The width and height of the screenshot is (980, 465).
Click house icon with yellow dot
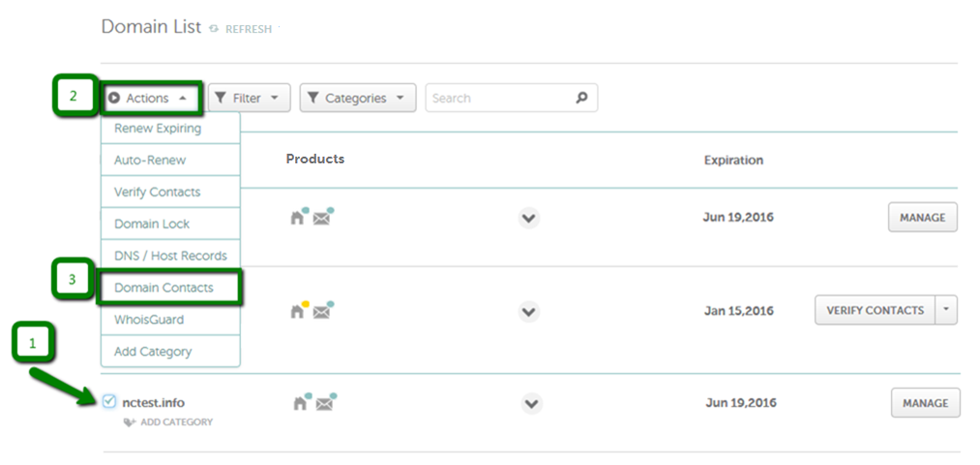coord(298,311)
